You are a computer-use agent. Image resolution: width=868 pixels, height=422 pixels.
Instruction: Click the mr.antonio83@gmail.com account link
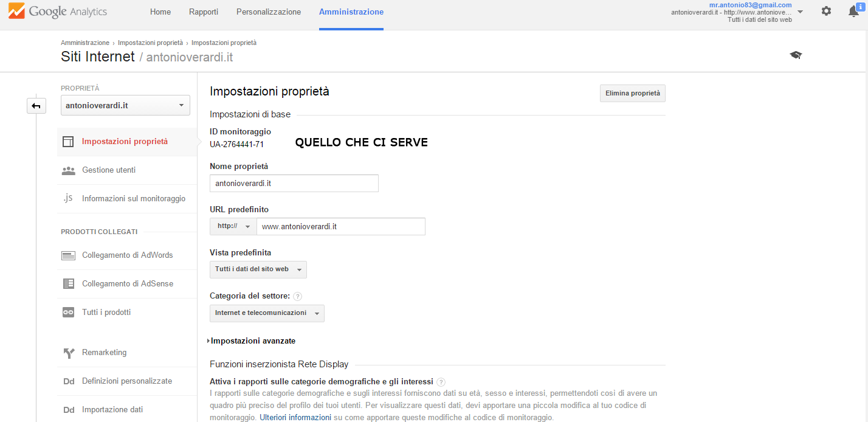[750, 5]
